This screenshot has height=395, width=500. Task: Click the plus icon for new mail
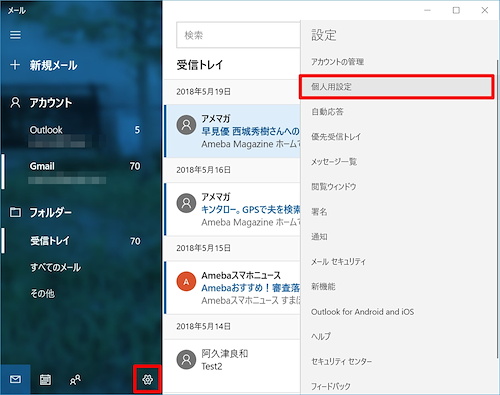click(x=15, y=65)
